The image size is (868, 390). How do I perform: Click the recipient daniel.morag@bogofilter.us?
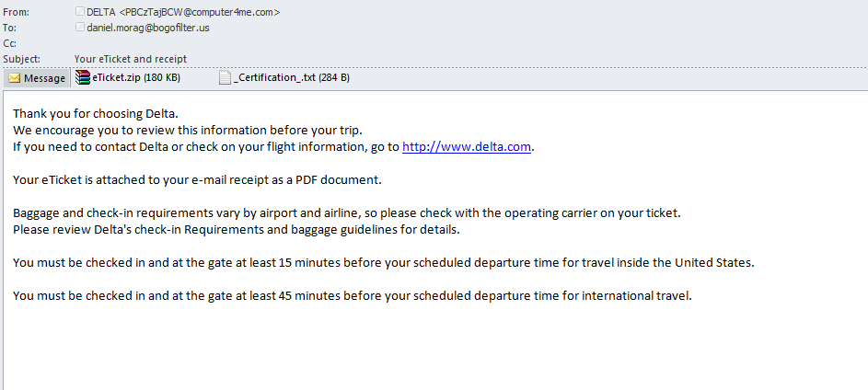coord(148,27)
